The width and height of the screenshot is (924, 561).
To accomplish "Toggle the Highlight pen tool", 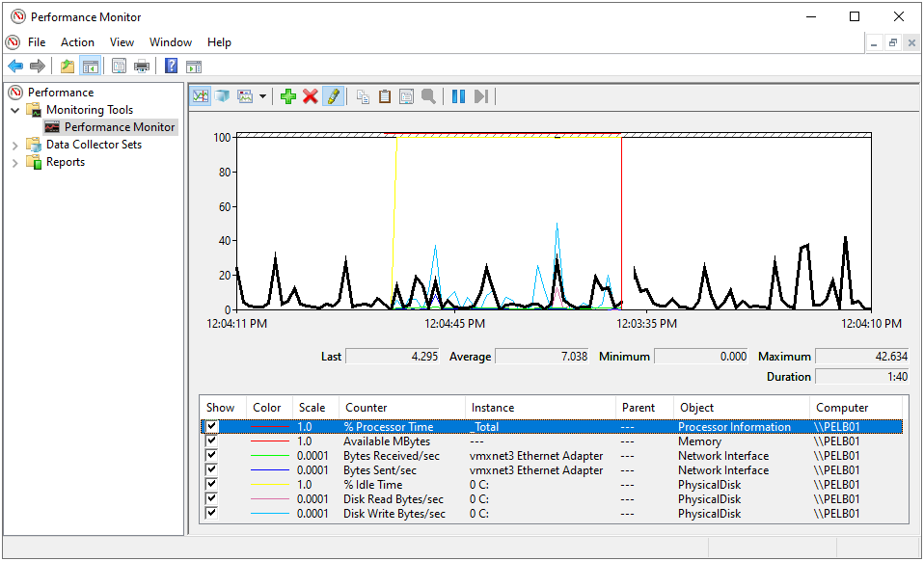I will click(x=333, y=96).
